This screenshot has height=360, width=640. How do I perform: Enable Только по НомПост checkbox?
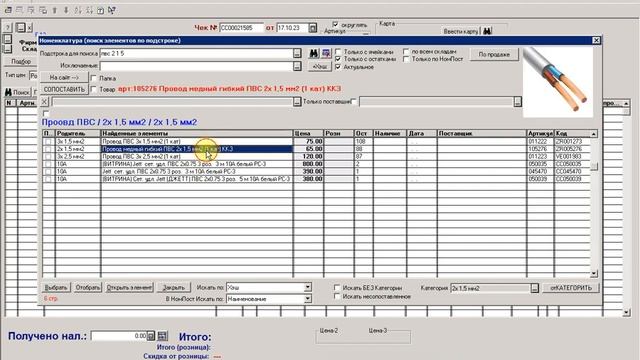(406, 59)
